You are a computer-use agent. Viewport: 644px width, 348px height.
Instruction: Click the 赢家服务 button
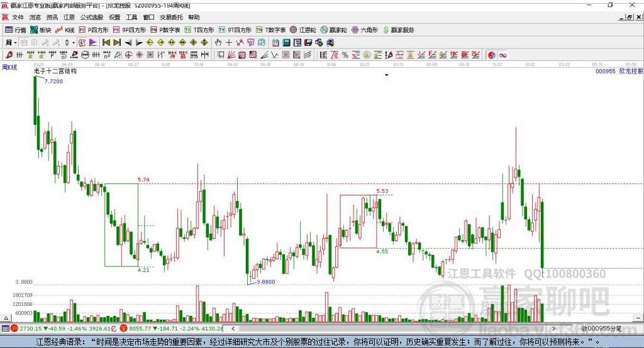pos(398,30)
